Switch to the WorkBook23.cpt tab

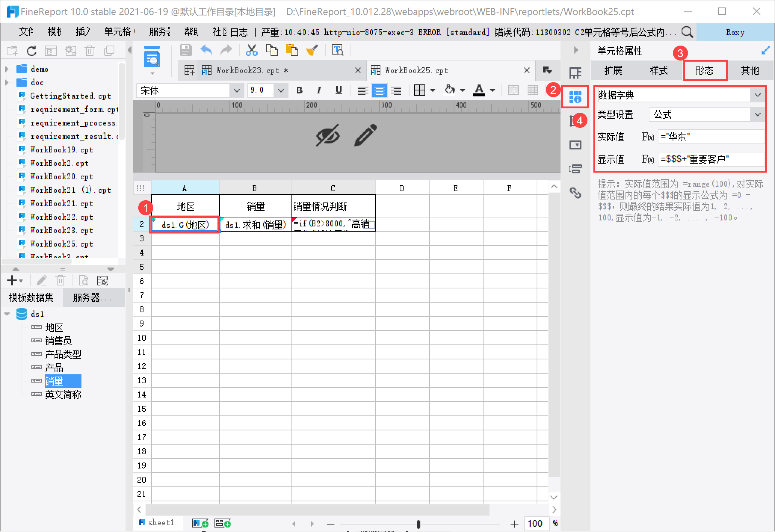[x=247, y=71]
